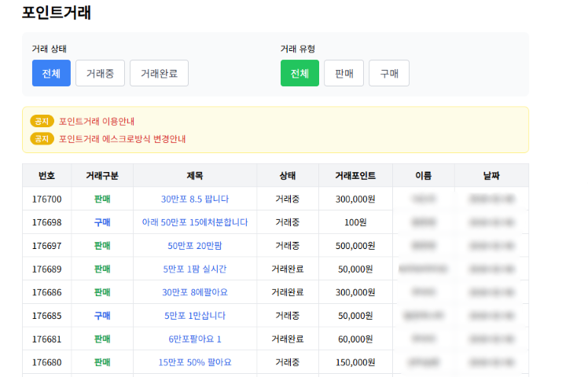Image resolution: width=588 pixels, height=377 pixels.
Task: Filter by 거래중 status button
Action: coord(100,73)
